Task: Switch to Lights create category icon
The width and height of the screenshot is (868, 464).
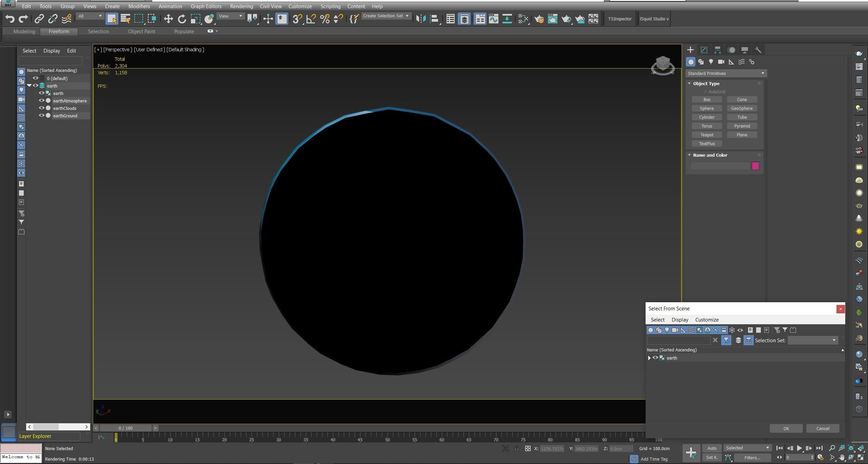Action: (711, 62)
